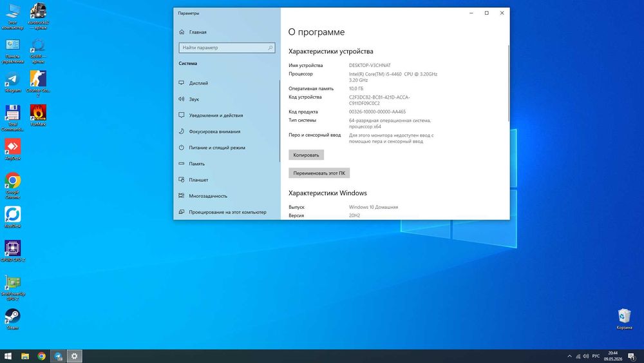
Task: Open the Многозадачность settings page
Action: tap(227, 196)
